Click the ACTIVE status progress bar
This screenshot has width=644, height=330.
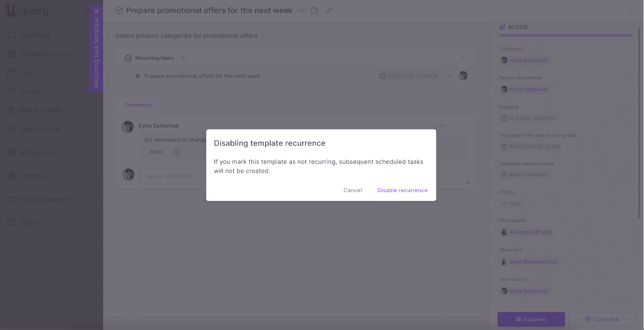[x=565, y=35]
